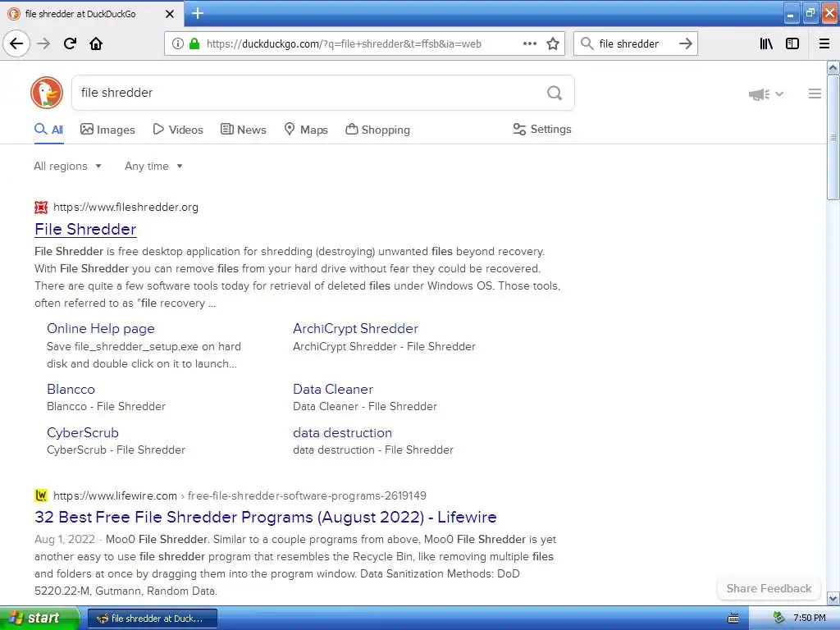
Task: Click the magnifier in the browser search box
Action: 587,43
